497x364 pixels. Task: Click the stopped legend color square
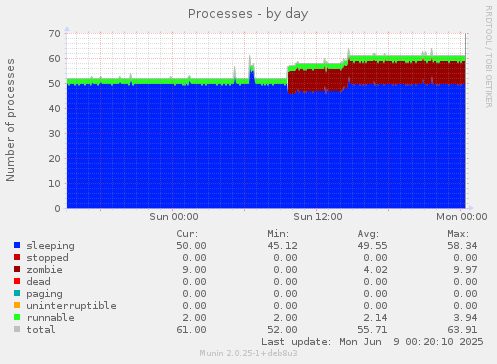pyautogui.click(x=17, y=257)
